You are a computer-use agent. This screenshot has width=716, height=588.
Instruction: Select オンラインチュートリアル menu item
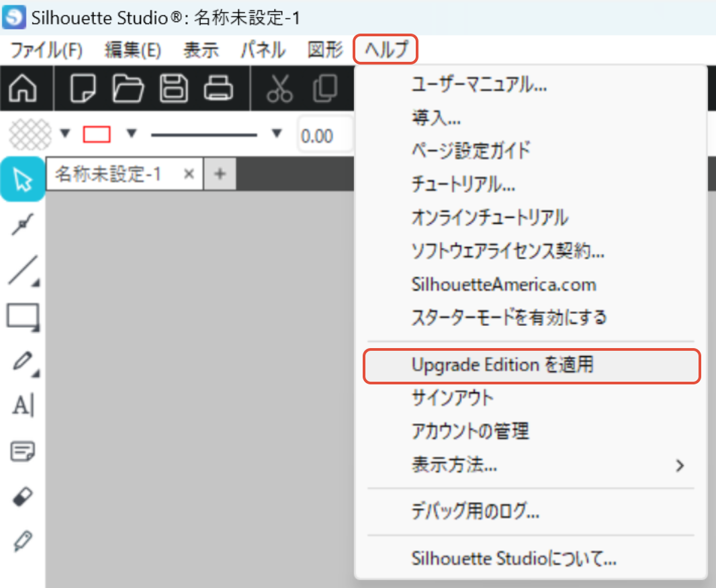point(531,218)
